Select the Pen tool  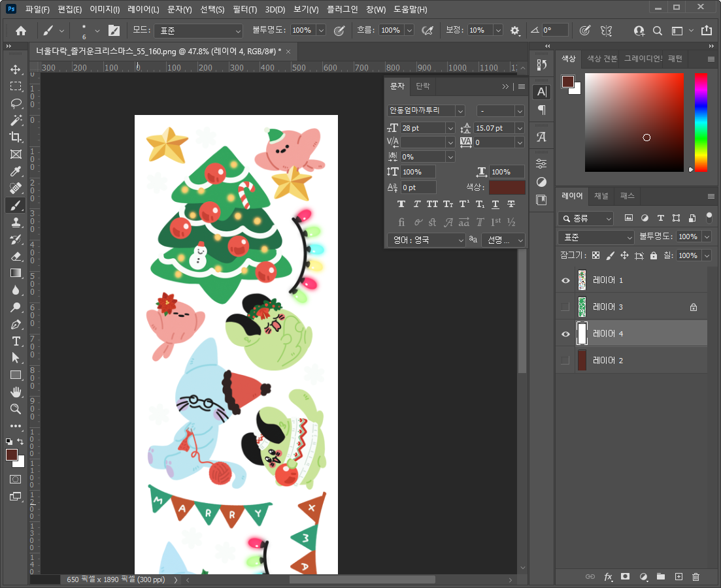[16, 324]
